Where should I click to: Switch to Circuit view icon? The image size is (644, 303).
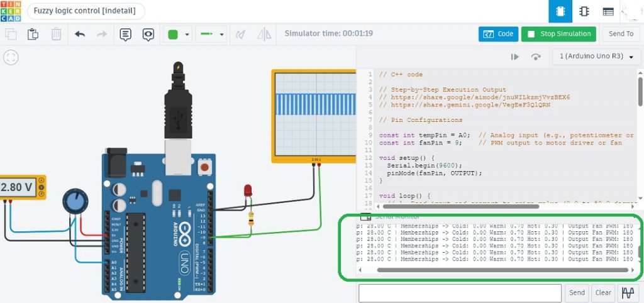coord(560,11)
